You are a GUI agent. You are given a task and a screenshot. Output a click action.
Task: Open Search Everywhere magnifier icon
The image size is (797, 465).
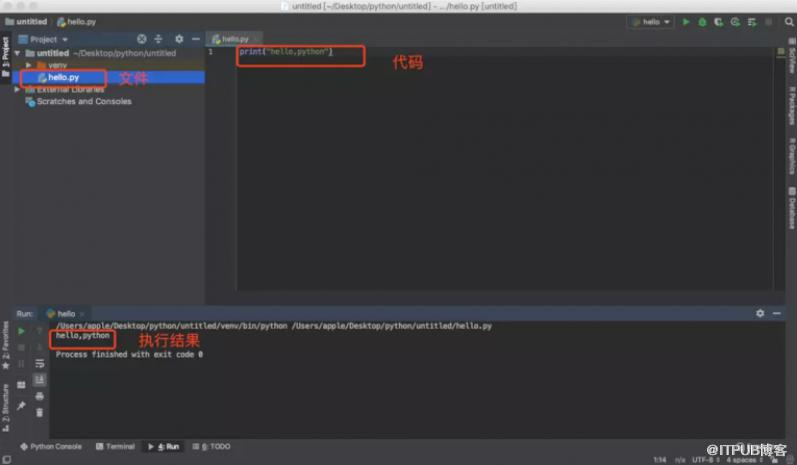tap(789, 22)
